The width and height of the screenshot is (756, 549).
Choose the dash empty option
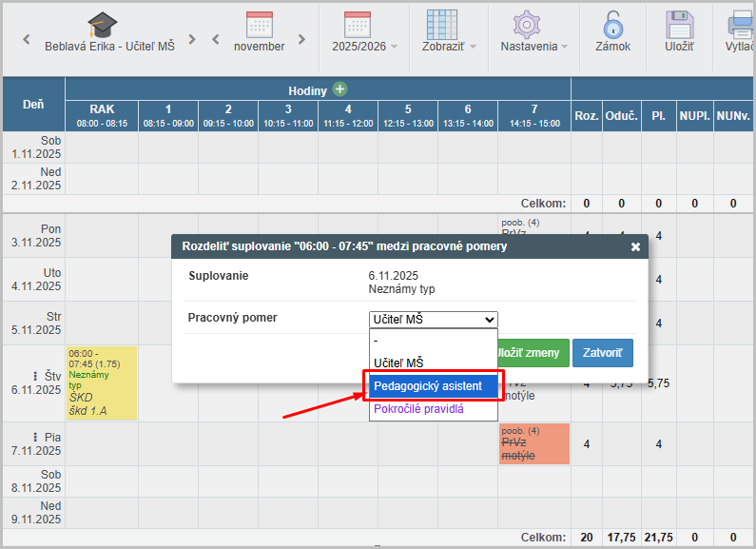coord(377,340)
